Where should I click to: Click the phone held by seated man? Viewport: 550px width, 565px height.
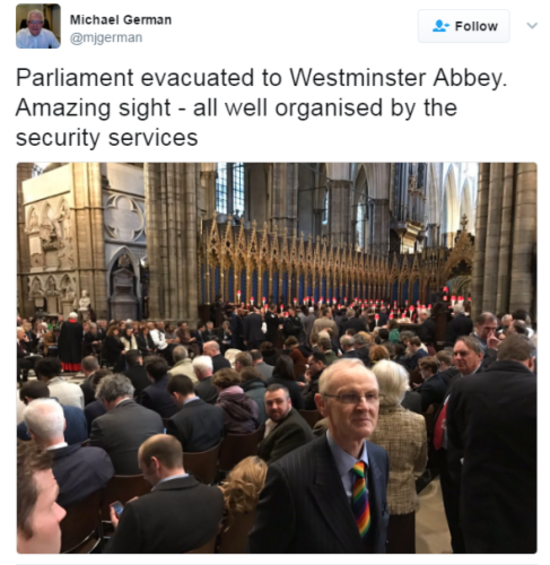tap(117, 508)
